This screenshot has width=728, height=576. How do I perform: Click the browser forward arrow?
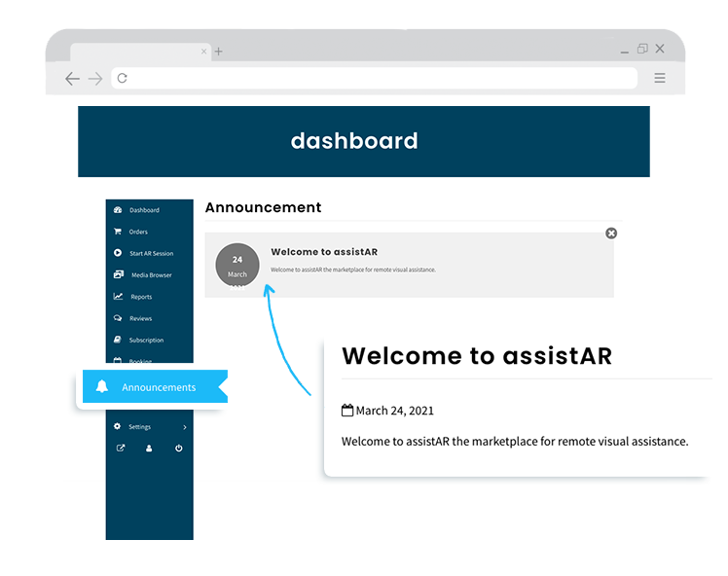[95, 79]
